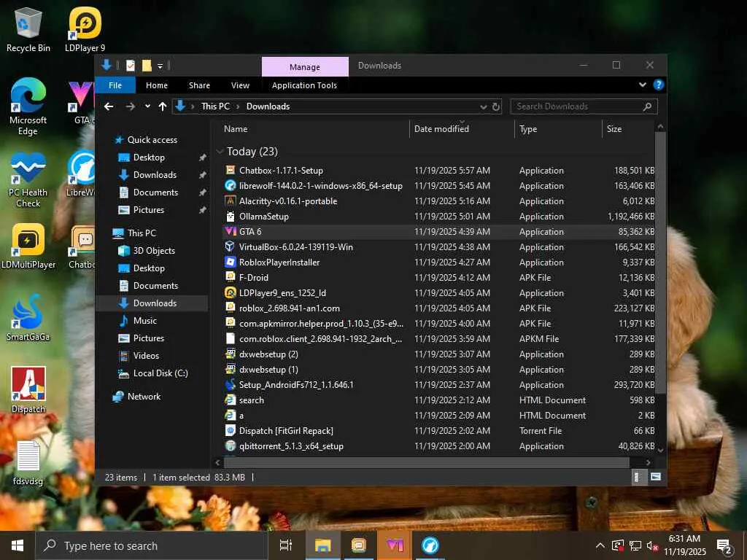The image size is (747, 560).
Task: Open LibreWolf from taskbar
Action: [x=430, y=545]
